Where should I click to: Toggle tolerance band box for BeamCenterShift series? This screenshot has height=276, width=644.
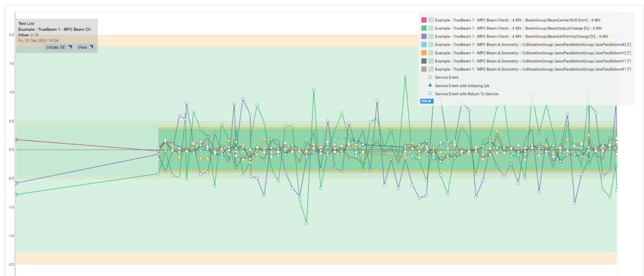click(431, 20)
